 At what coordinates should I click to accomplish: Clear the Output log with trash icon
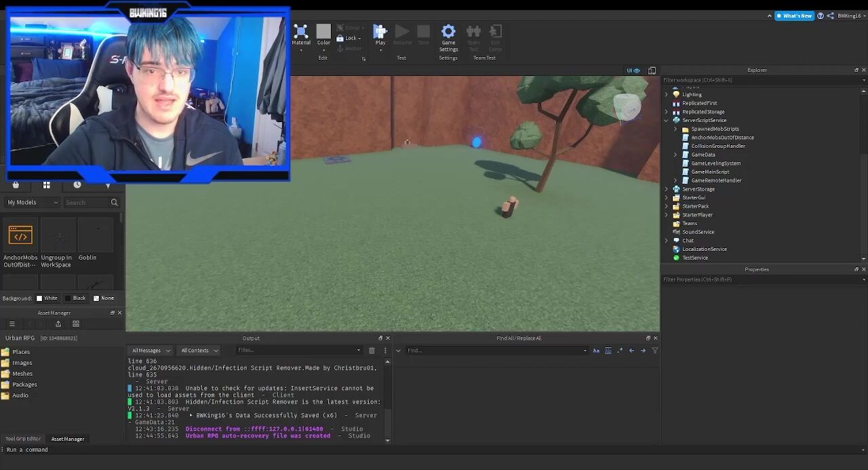tap(372, 351)
